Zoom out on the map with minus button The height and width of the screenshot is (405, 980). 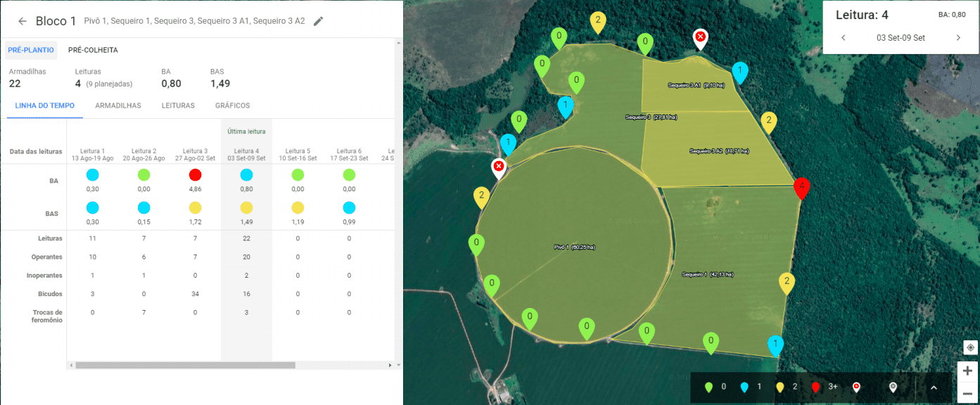pyautogui.click(x=967, y=393)
